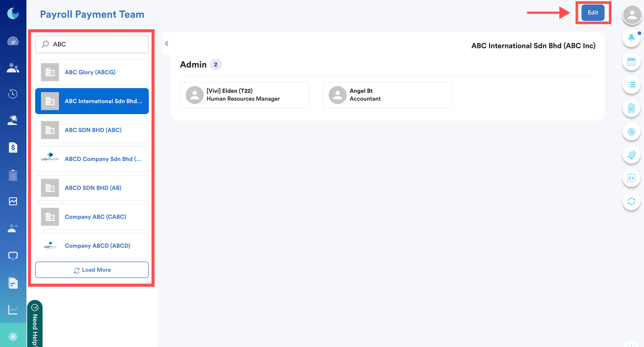
Task: Select Company ABC (CABC) from list
Action: (92, 217)
